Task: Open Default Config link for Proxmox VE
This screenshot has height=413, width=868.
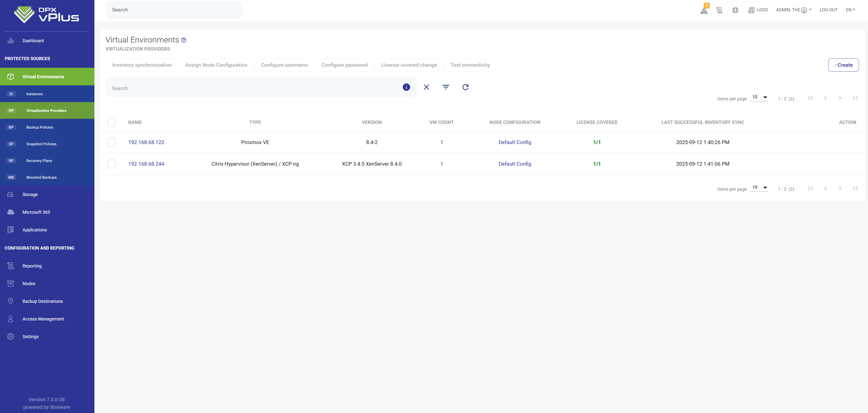Action: pyautogui.click(x=515, y=142)
